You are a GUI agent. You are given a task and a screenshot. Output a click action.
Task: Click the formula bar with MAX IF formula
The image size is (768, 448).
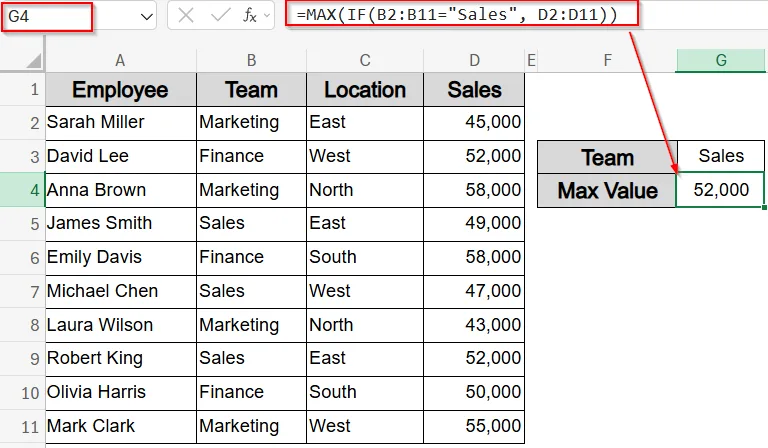(462, 14)
